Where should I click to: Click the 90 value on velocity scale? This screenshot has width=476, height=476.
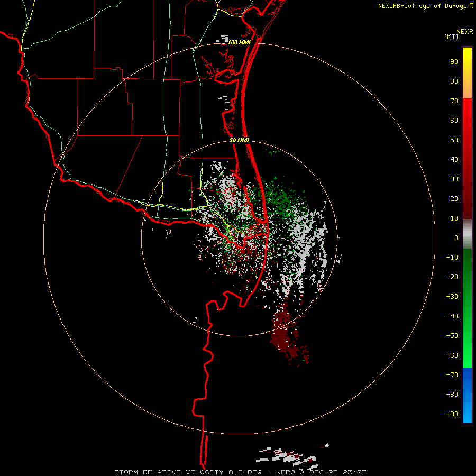coord(454,62)
